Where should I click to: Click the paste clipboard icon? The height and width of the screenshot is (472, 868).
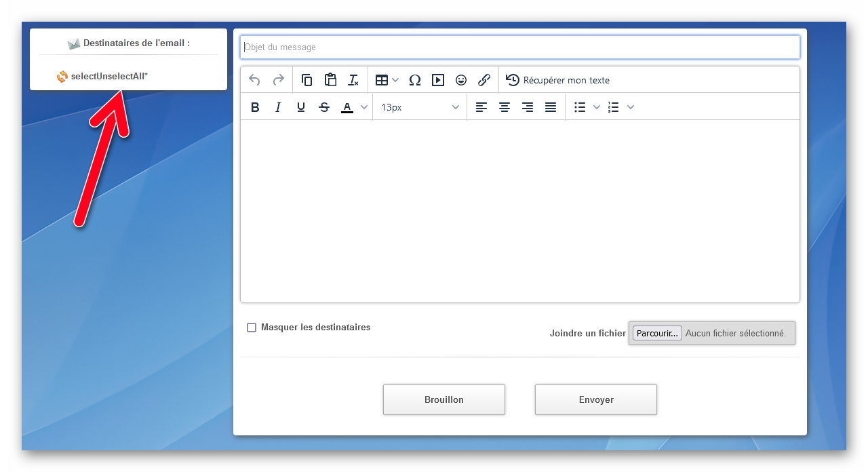(x=330, y=80)
